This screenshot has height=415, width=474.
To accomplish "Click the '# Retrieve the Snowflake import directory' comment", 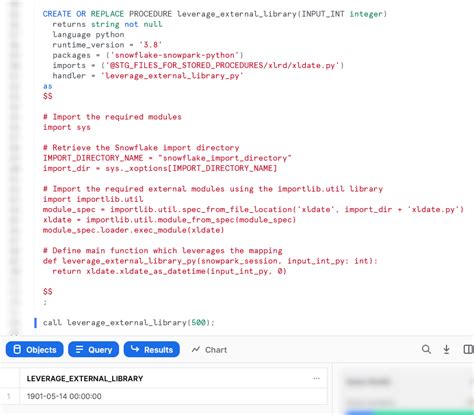I will (141, 148).
